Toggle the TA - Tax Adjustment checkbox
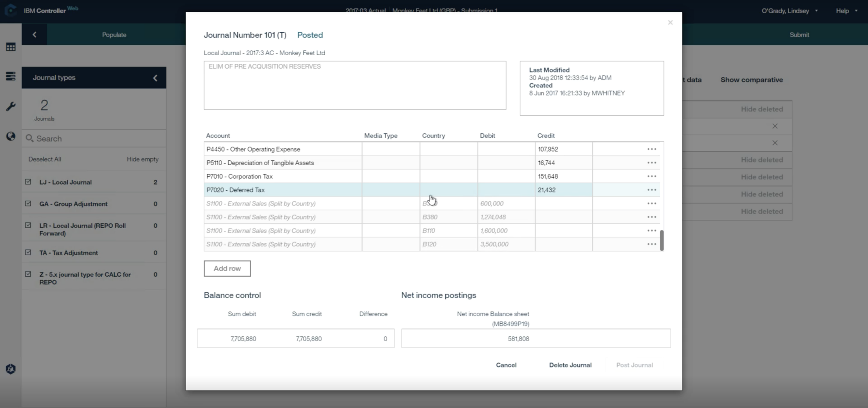 (28, 252)
